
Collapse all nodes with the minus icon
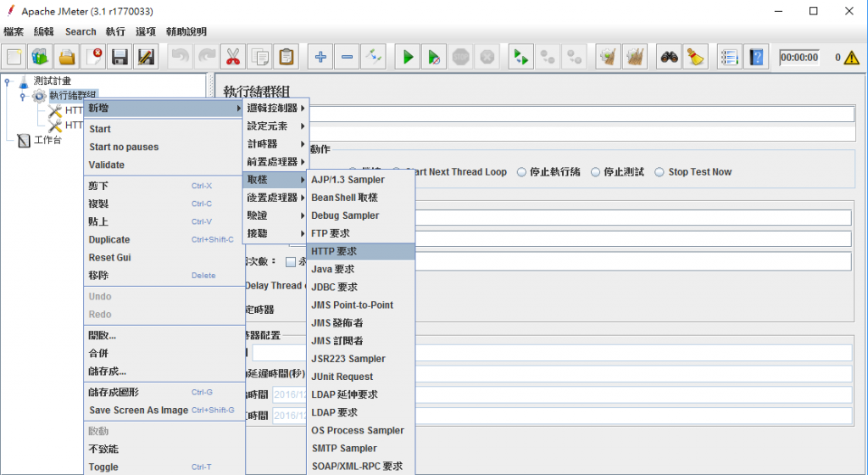tap(347, 57)
